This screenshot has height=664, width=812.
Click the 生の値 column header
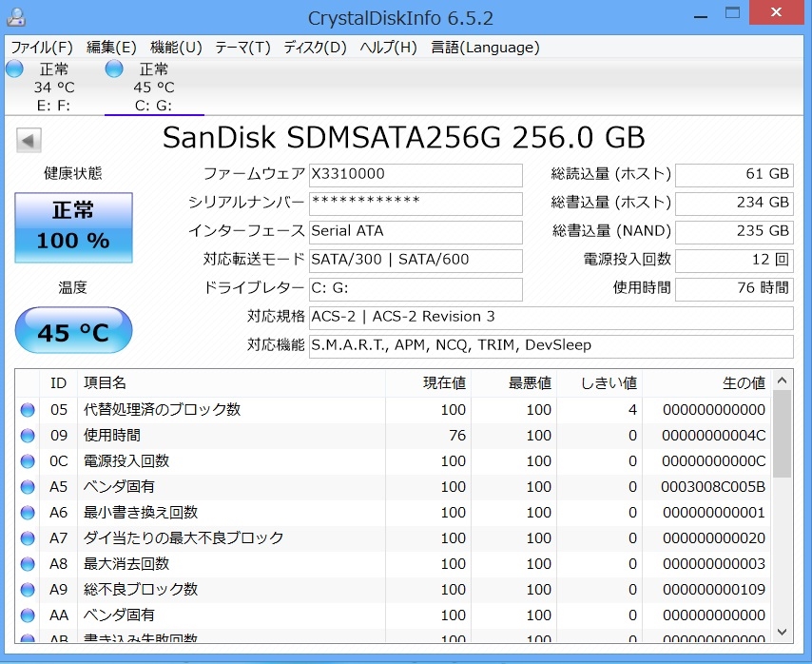pyautogui.click(x=706, y=383)
